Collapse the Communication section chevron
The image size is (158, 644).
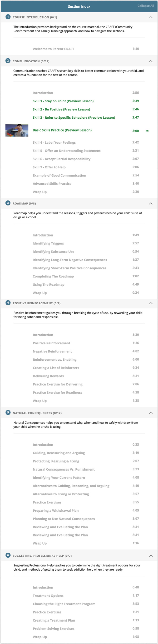coord(151,61)
